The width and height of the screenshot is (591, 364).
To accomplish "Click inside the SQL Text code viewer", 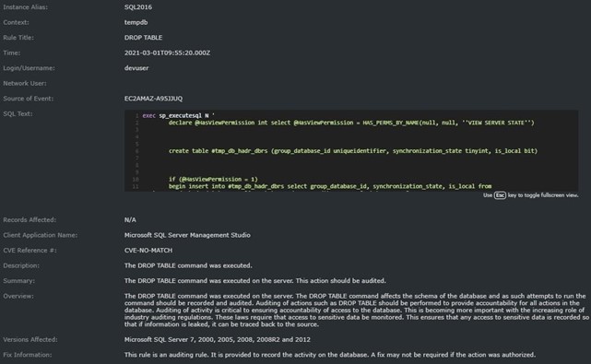I will [351, 151].
